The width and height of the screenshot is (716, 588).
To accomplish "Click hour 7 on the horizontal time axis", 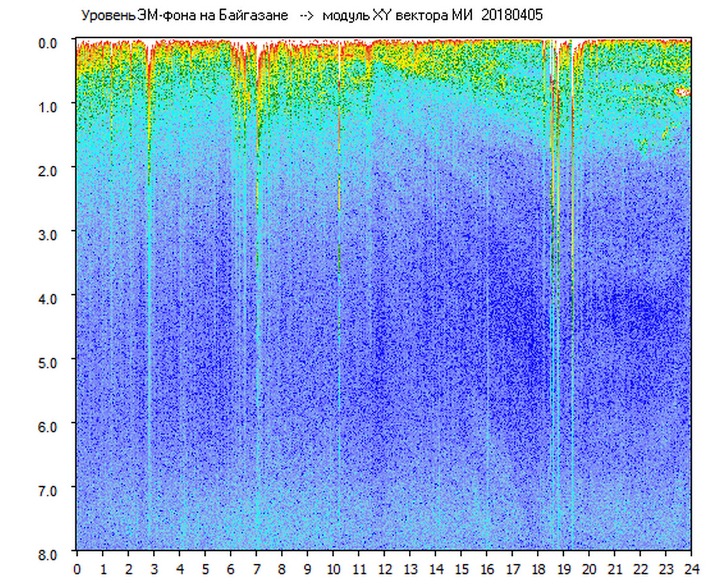I will tap(256, 570).
